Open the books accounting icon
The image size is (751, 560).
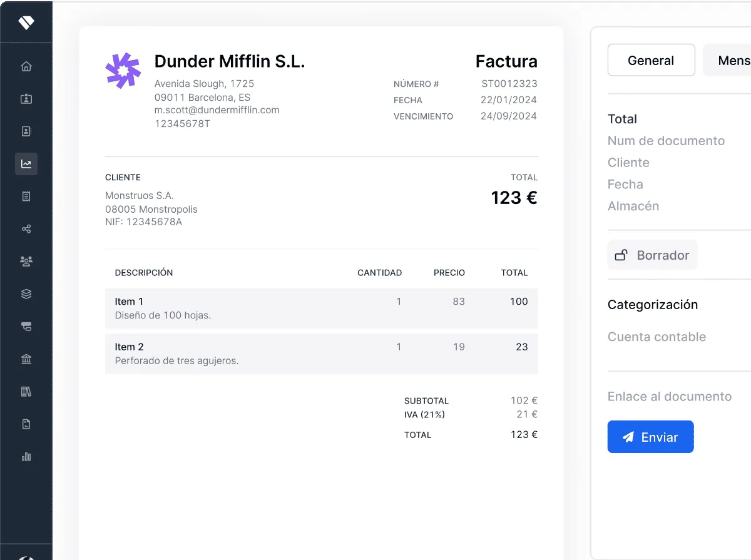[26, 392]
